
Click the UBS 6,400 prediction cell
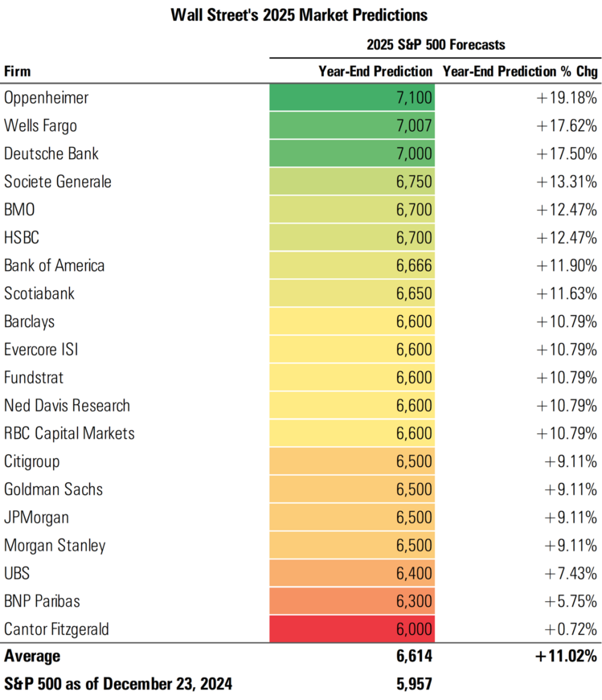[351, 574]
